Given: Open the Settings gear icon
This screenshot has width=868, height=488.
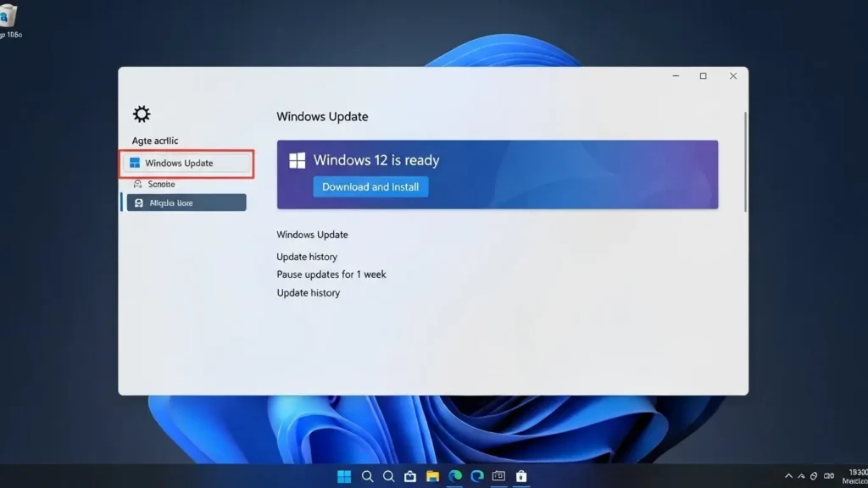Looking at the screenshot, I should click(141, 114).
